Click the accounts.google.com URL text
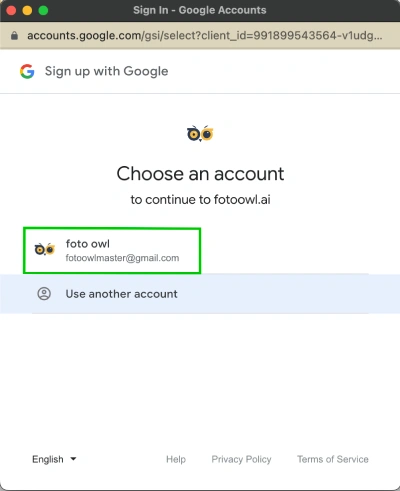Screen dimensions: 400x491 (x=205, y=35)
